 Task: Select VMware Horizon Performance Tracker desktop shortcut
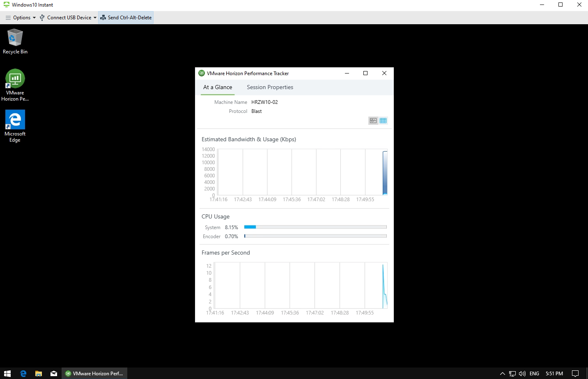pyautogui.click(x=15, y=85)
